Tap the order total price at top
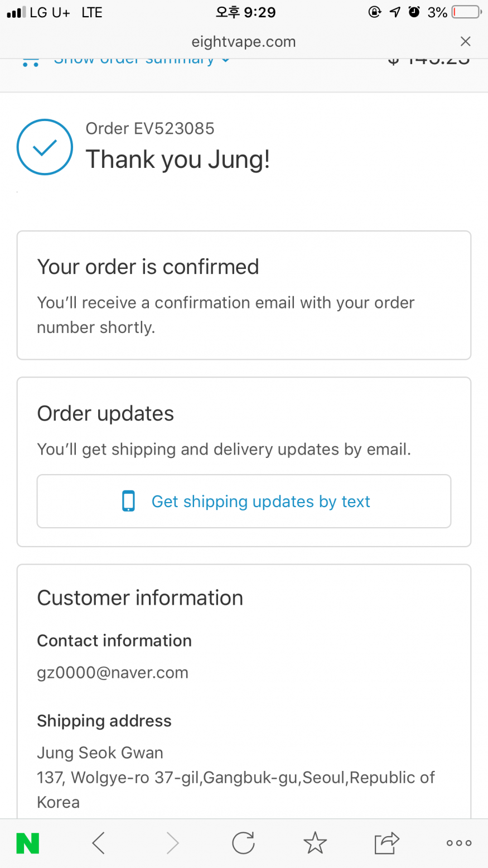 click(428, 61)
